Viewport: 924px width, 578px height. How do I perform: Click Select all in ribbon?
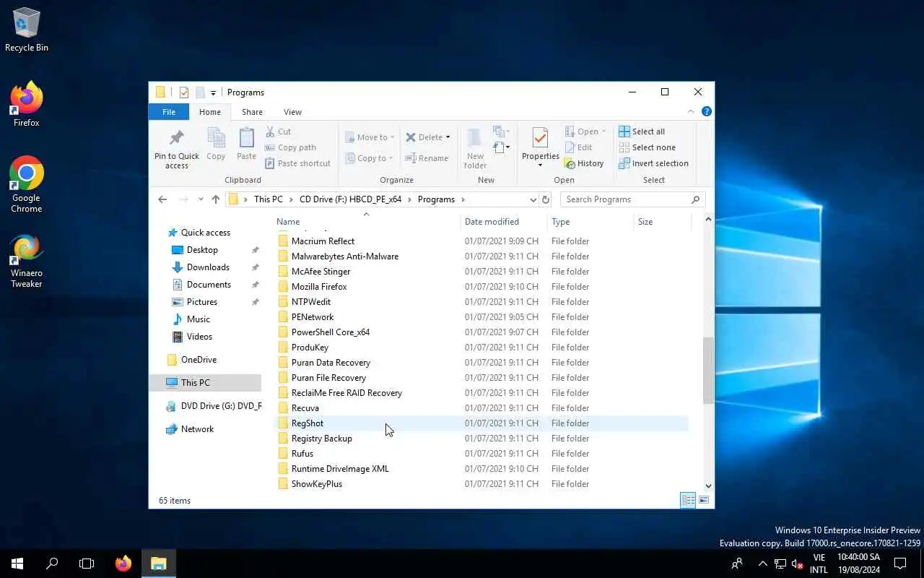coord(642,131)
